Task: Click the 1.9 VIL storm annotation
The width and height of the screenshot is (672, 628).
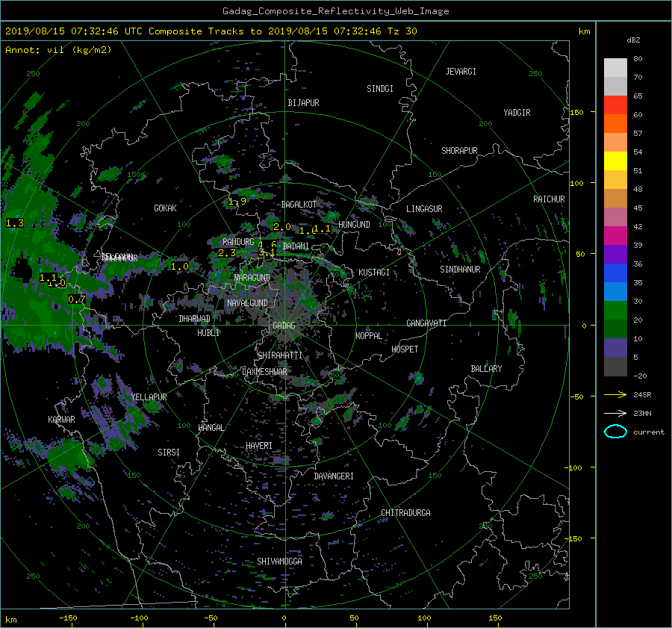Action: click(237, 202)
